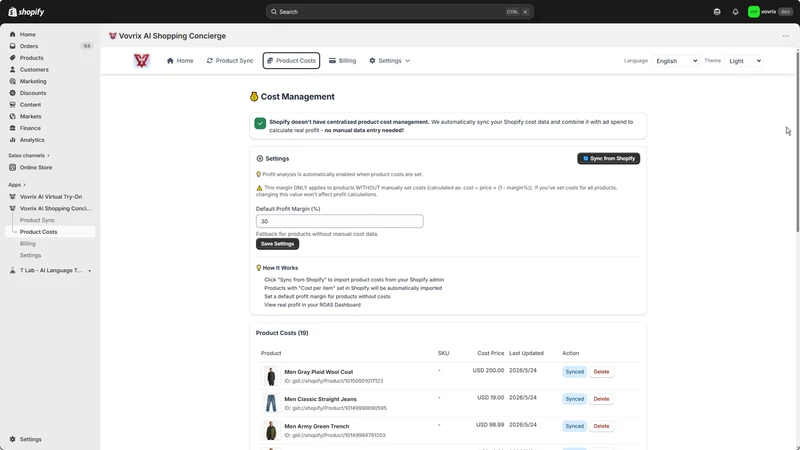Click the Cost Price column header

(490, 353)
